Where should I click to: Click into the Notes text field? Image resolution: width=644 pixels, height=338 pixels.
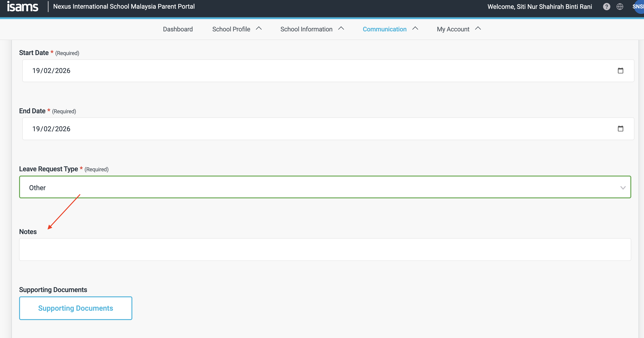point(325,250)
